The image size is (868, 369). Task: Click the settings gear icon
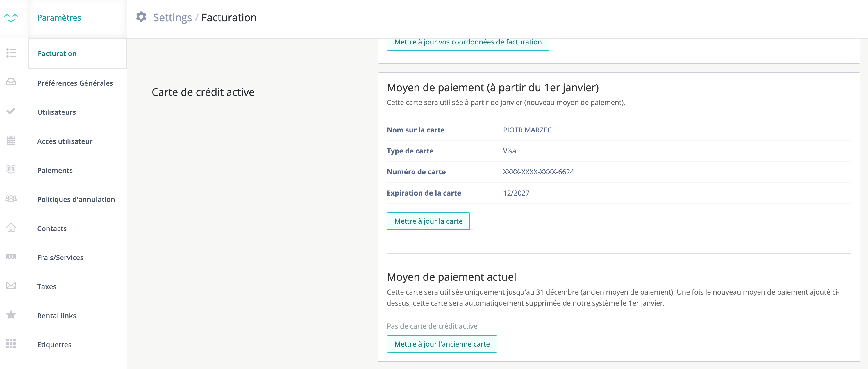point(141,17)
